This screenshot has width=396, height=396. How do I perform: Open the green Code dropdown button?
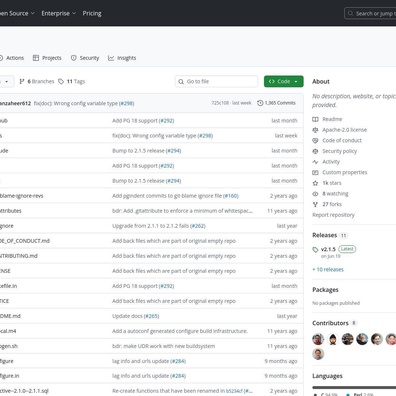tap(284, 81)
